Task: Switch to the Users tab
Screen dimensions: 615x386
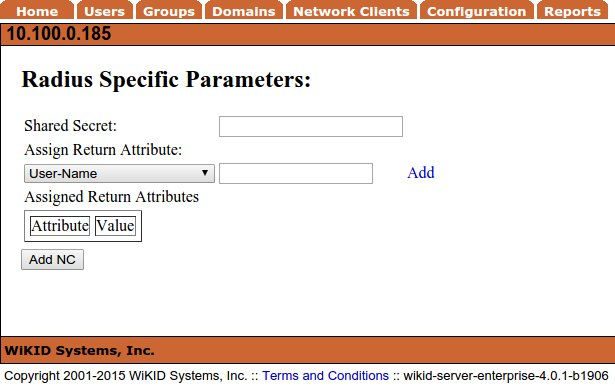Action: pos(104,11)
